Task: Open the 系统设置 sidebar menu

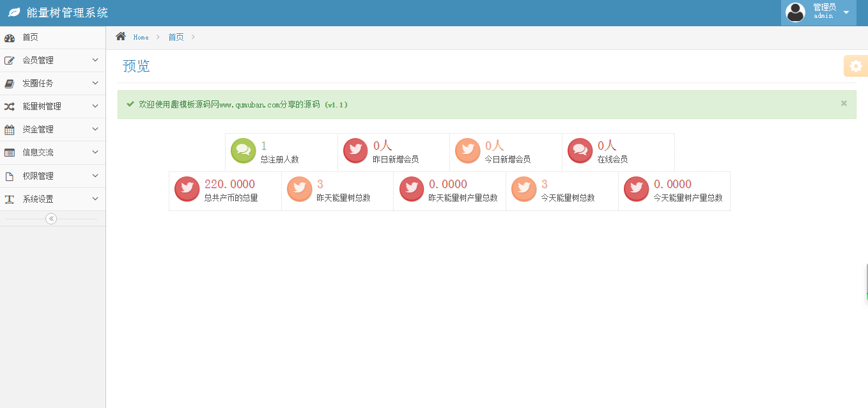Action: pos(38,199)
